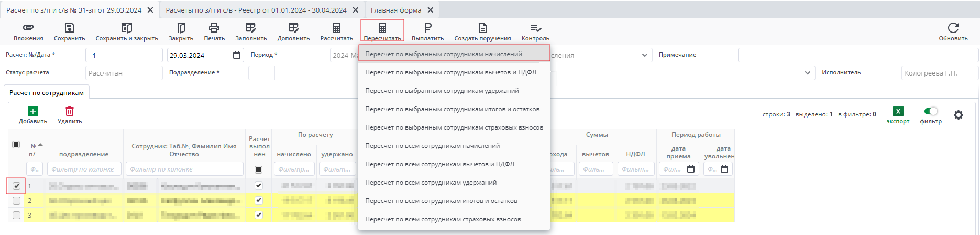This screenshot has height=235, width=980.
Task: Click the Исполнитель field Кологреева Г.Н.
Action: click(940, 73)
